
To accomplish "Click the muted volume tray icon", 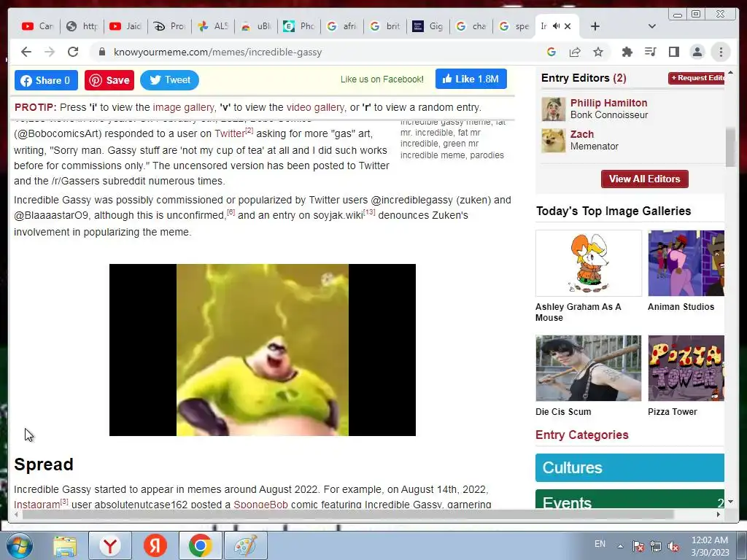I will tap(673, 547).
